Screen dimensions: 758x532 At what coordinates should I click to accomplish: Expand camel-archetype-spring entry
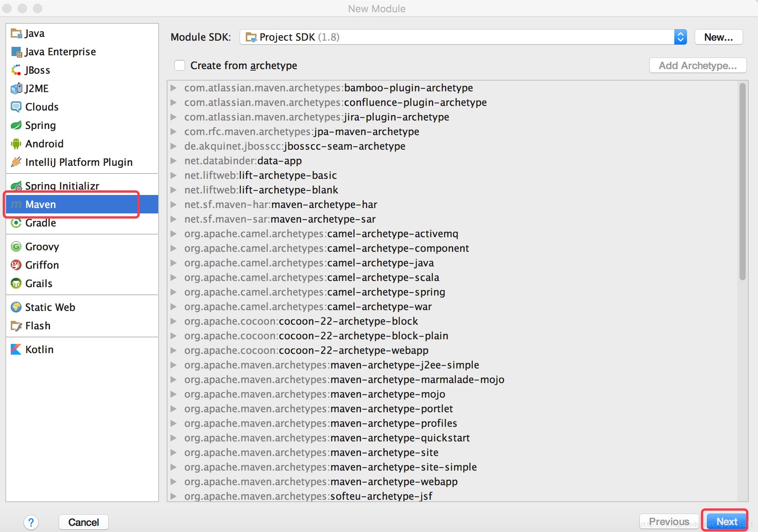pyautogui.click(x=174, y=292)
